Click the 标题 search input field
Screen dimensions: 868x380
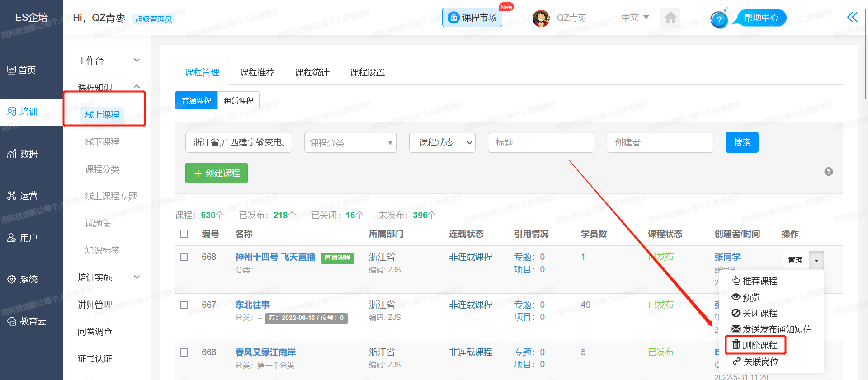tap(541, 143)
